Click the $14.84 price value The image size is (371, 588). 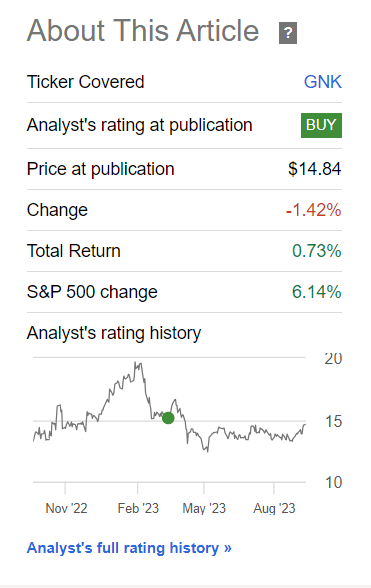(x=315, y=169)
